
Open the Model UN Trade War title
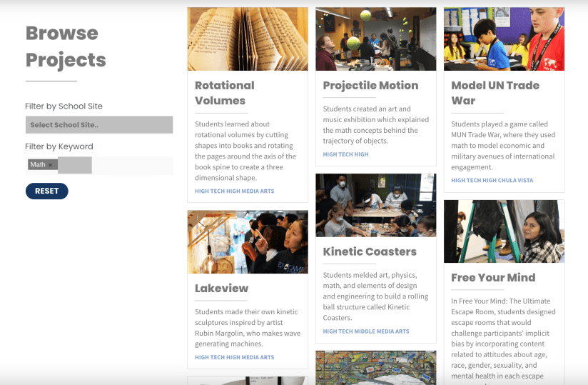pos(495,93)
